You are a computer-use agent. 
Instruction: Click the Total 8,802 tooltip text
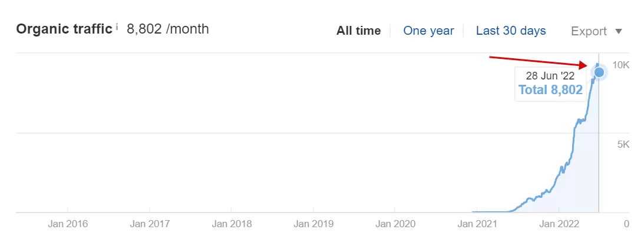pyautogui.click(x=550, y=90)
